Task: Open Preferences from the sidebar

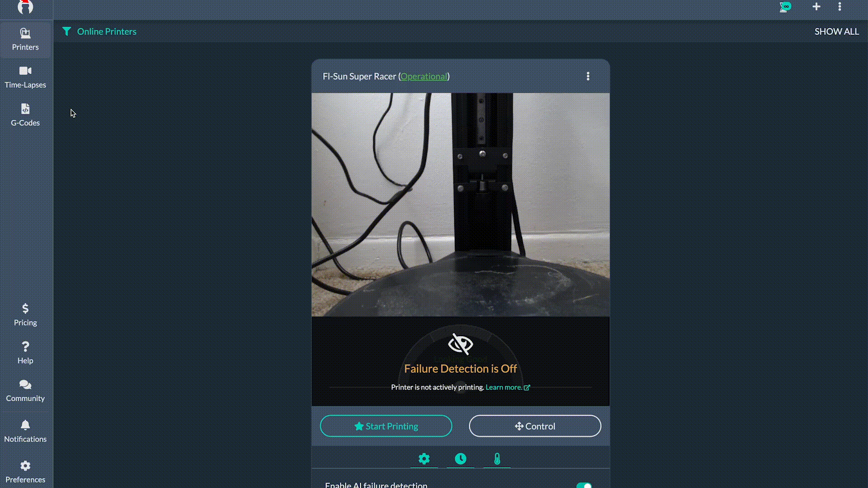Action: [25, 472]
